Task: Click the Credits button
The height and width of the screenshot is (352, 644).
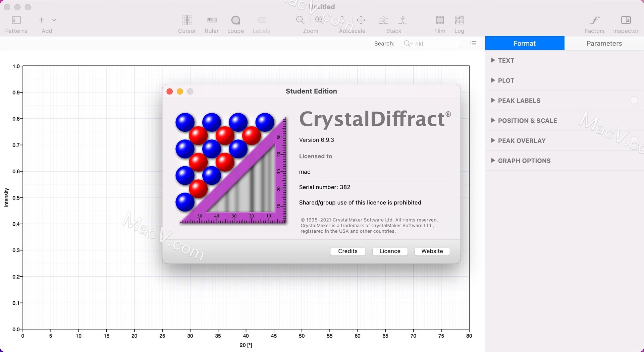Action: coord(348,251)
